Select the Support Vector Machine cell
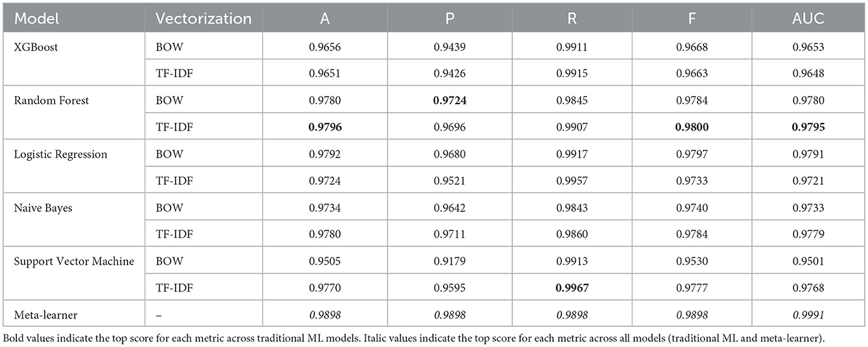The image size is (868, 347). pyautogui.click(x=74, y=261)
